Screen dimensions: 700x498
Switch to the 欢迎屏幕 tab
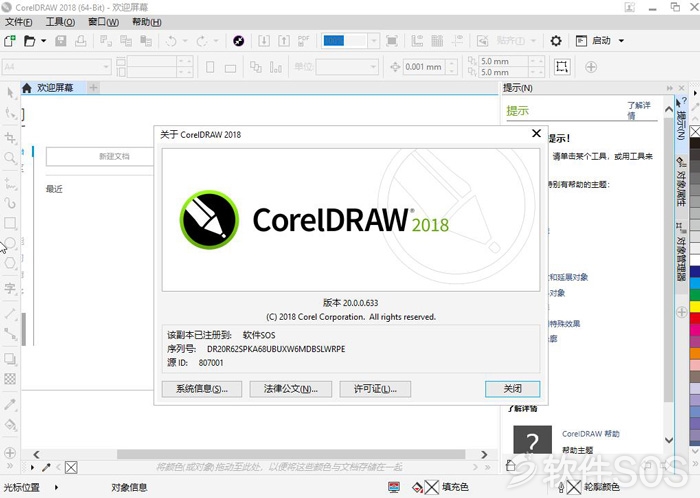tap(54, 88)
